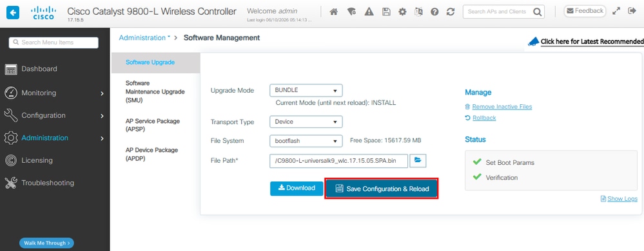The height and width of the screenshot is (251, 644).
Task: Open help question mark icon
Action: 434,12
